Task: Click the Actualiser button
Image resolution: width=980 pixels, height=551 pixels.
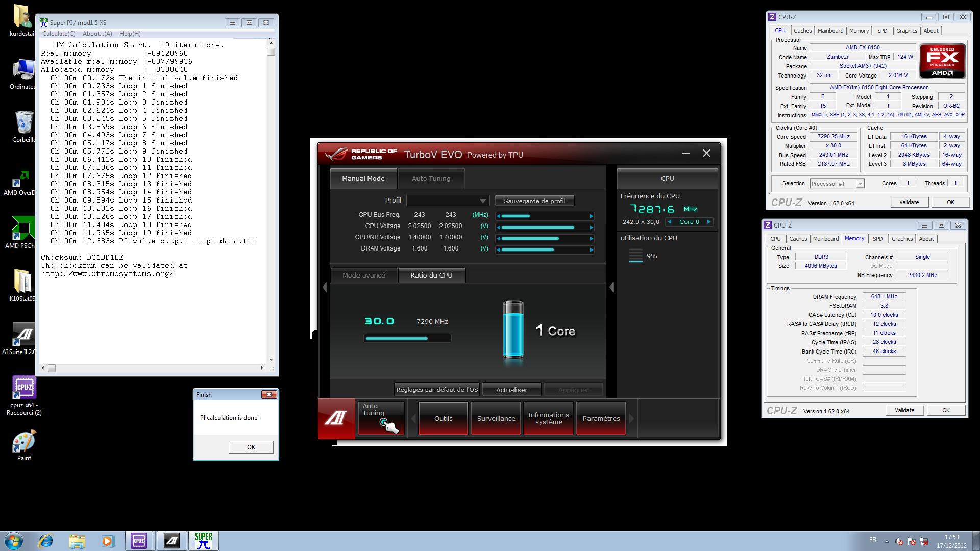Action: pyautogui.click(x=512, y=390)
